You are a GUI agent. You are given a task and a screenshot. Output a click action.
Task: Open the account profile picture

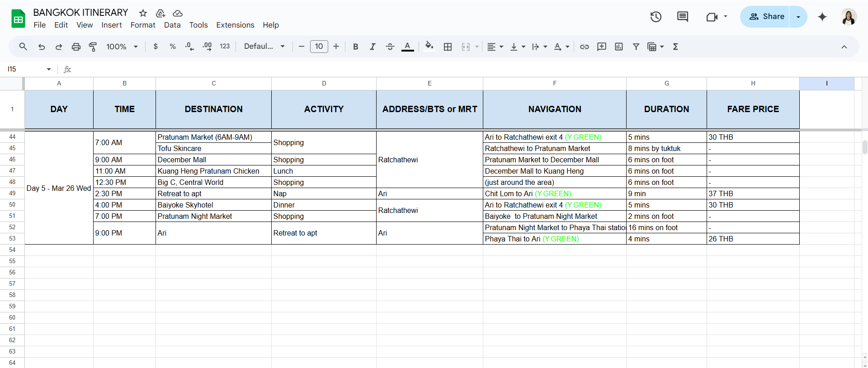click(849, 17)
